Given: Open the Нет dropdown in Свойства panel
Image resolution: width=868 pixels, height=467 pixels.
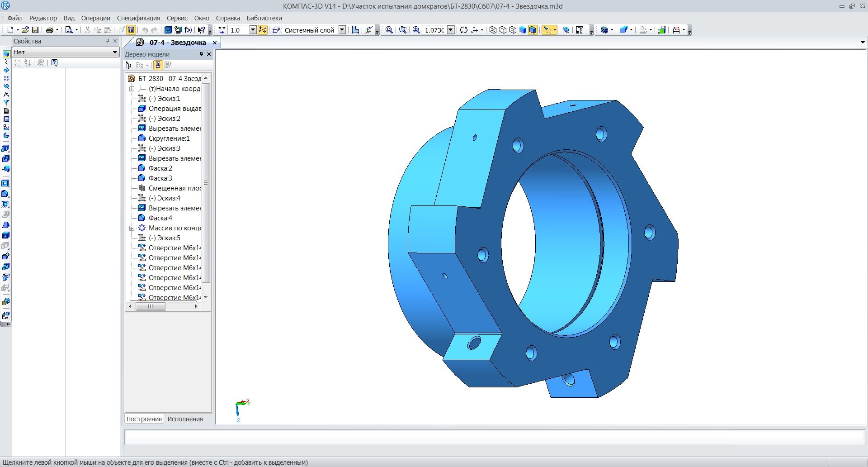Looking at the screenshot, I should tap(115, 52).
